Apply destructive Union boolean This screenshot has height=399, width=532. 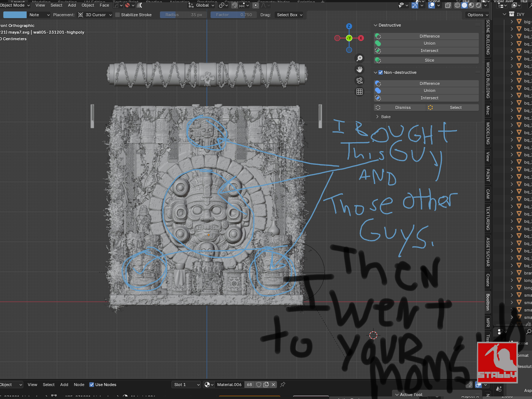coord(427,43)
